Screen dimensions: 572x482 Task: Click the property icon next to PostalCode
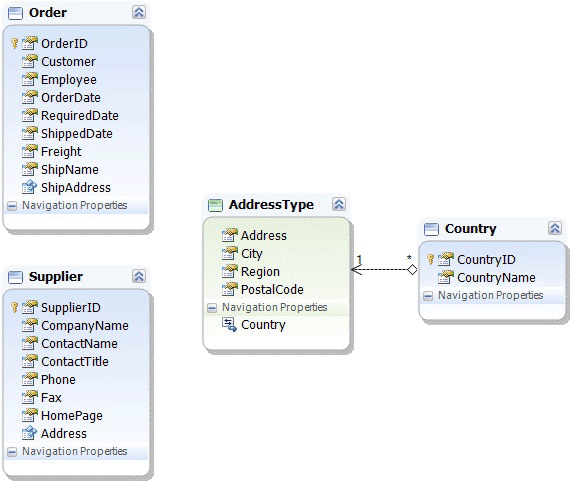click(229, 289)
